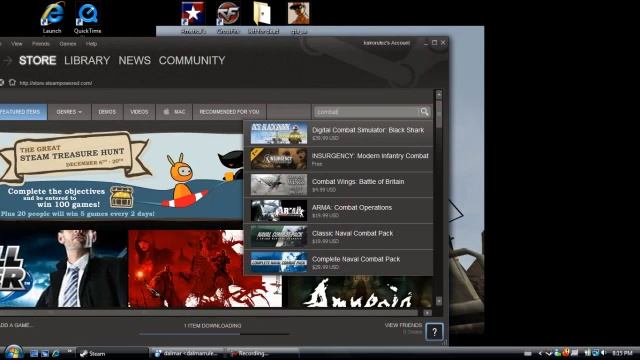
Task: Click the 1 Item Downloading status
Action: (212, 326)
